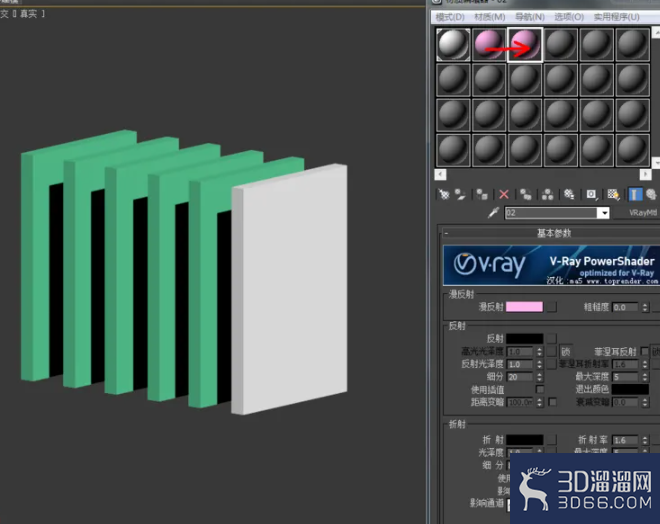Click the black 反射 color swatch
Image resolution: width=660 pixels, height=524 pixels.
tap(524, 338)
